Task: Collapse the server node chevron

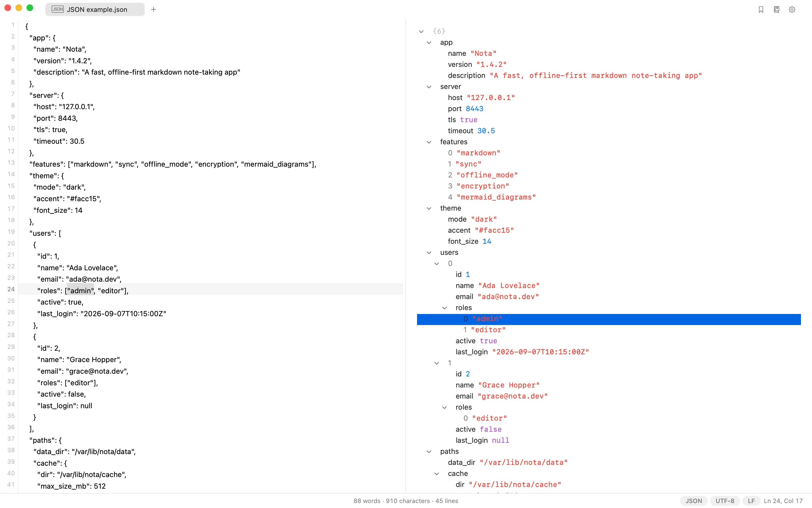Action: [429, 87]
